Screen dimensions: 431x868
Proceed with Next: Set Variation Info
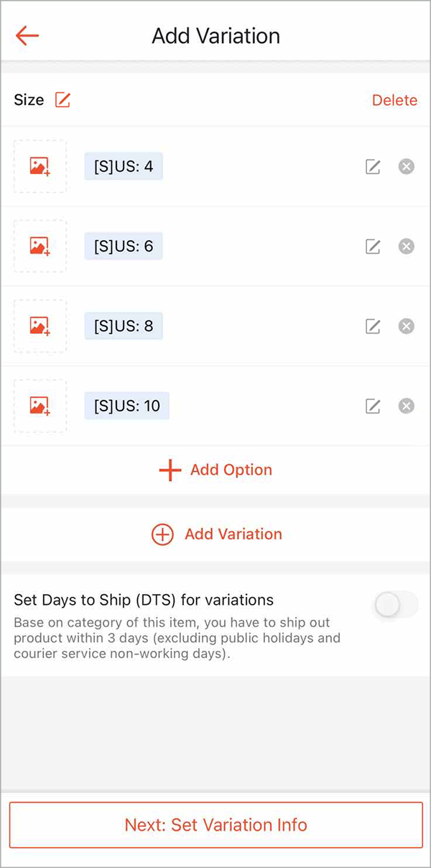coord(215,825)
